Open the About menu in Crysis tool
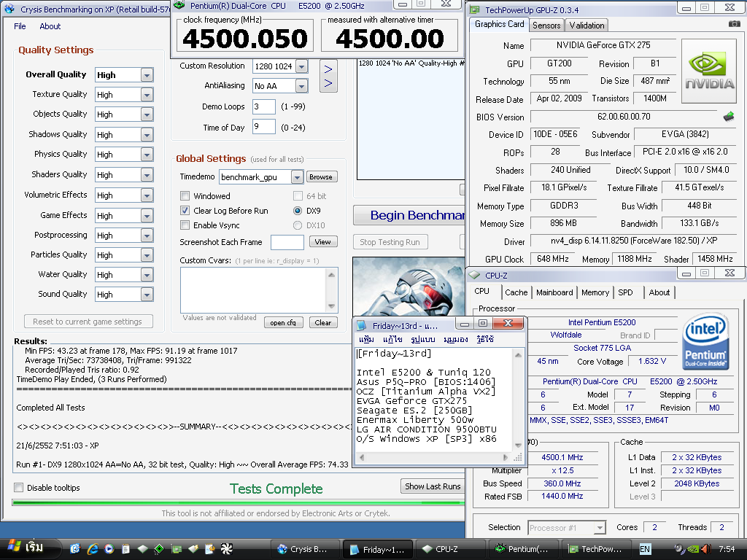Viewport: 747px width, 560px height. click(x=50, y=26)
